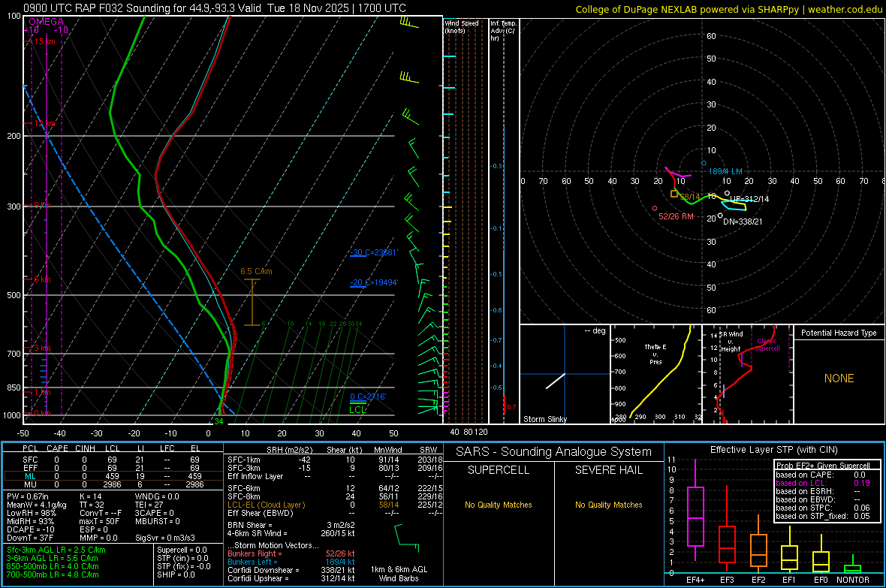886x588 pixels.
Task: Click the MidRH = 93% value
Action: (31, 521)
